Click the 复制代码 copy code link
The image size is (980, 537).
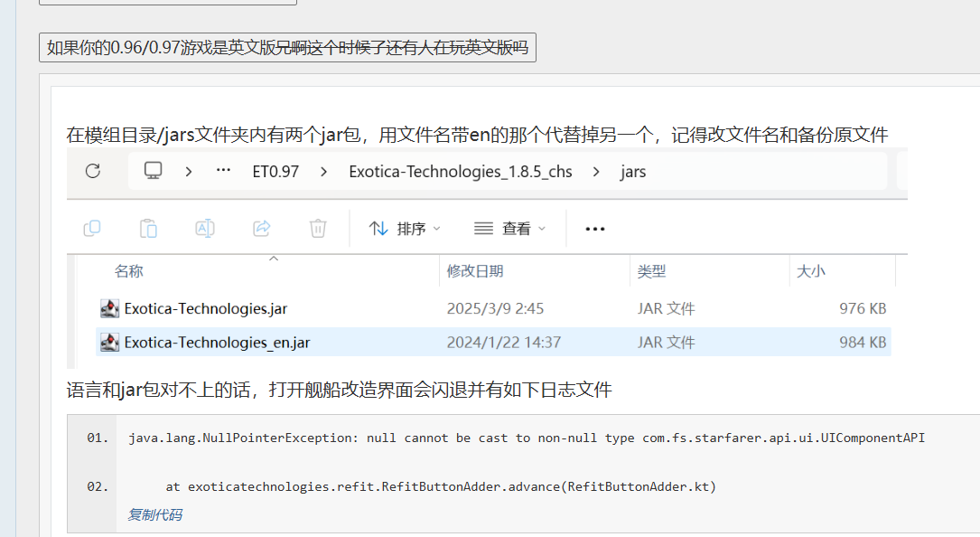[154, 514]
